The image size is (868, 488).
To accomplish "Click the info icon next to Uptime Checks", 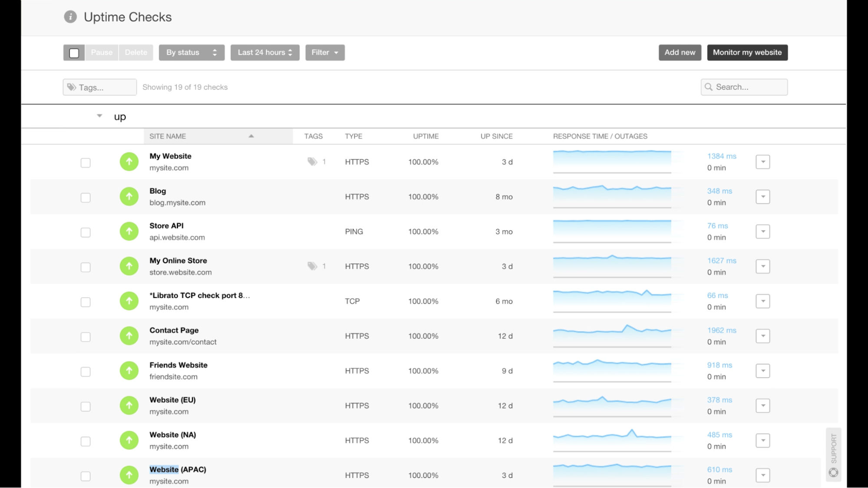I will click(x=70, y=16).
